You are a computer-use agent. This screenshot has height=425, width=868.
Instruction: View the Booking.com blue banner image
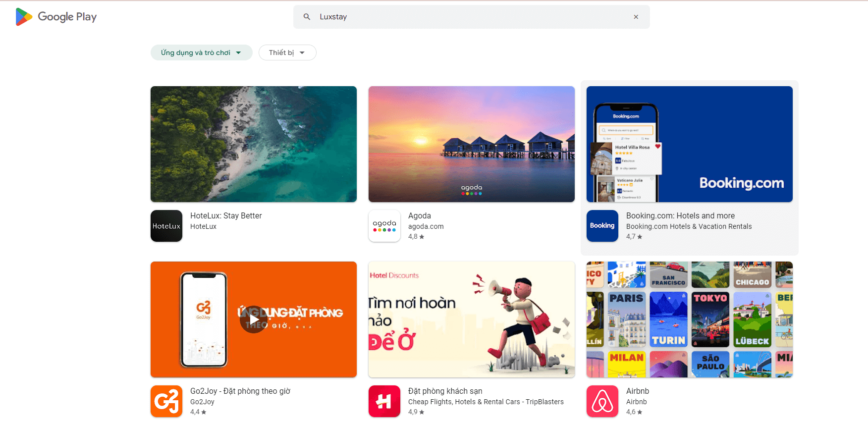pos(690,144)
